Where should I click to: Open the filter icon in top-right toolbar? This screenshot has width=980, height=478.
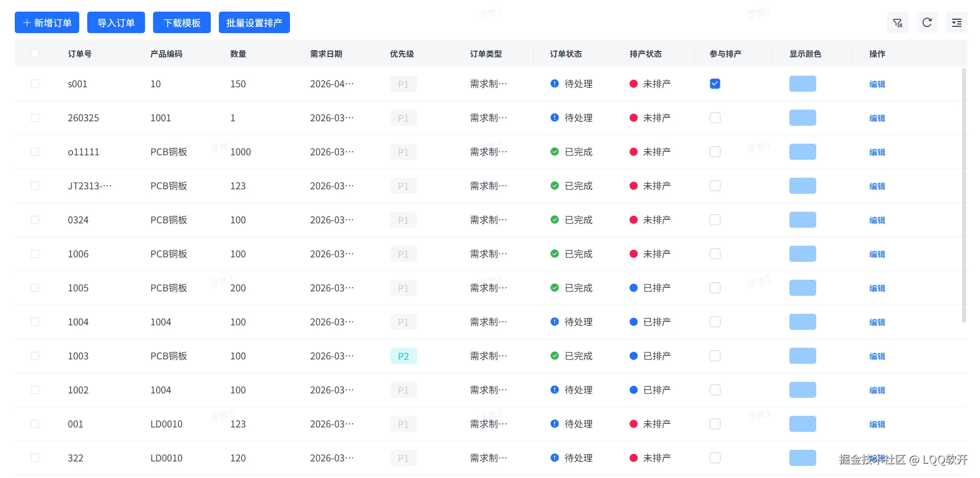897,23
